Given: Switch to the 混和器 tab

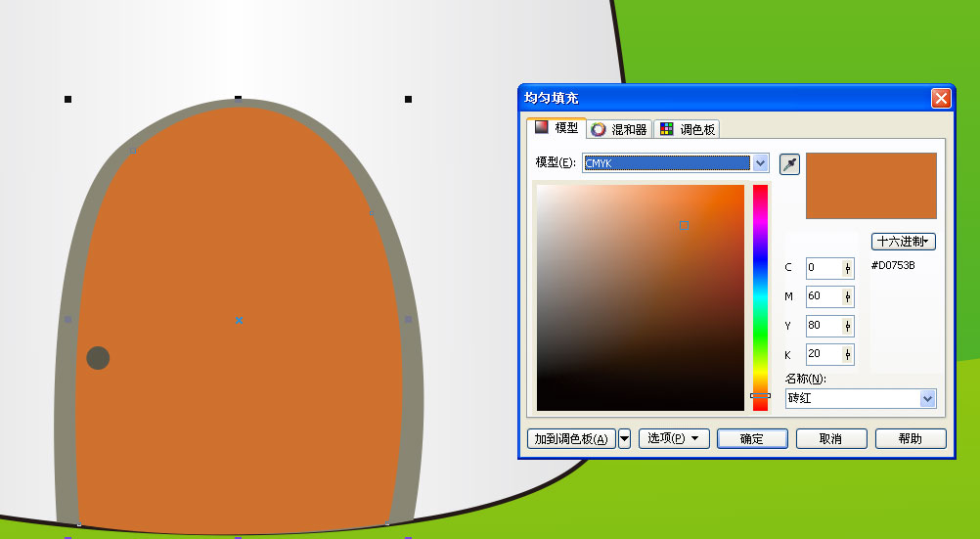Looking at the screenshot, I should pyautogui.click(x=619, y=129).
